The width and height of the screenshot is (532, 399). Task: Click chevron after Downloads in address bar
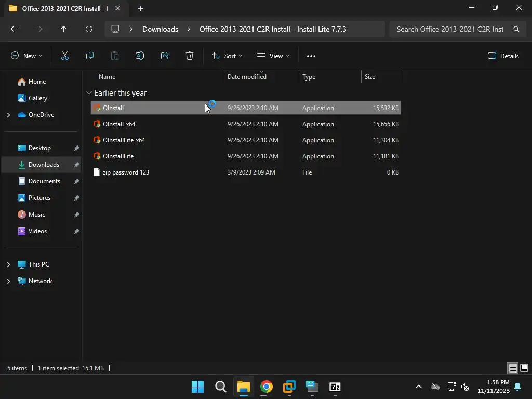[x=189, y=29]
